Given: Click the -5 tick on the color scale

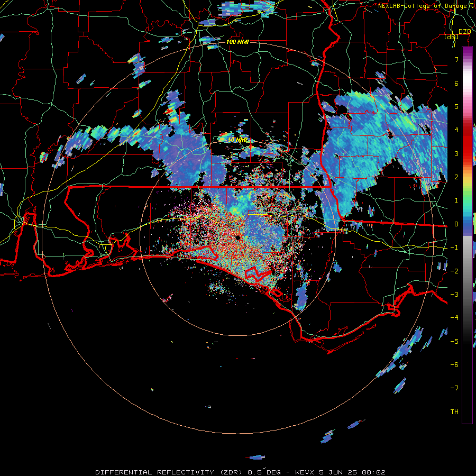Looking at the screenshot, I should pyautogui.click(x=454, y=342).
